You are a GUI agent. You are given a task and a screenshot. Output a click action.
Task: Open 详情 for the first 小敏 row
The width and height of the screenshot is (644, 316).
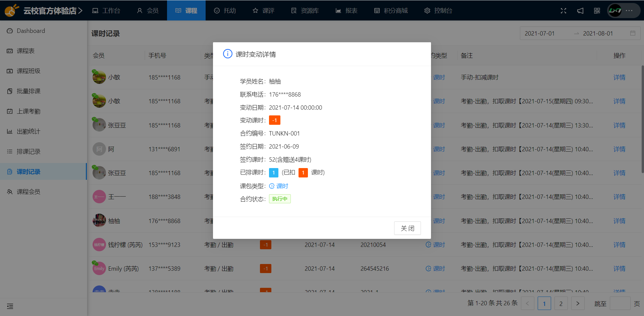click(x=619, y=77)
